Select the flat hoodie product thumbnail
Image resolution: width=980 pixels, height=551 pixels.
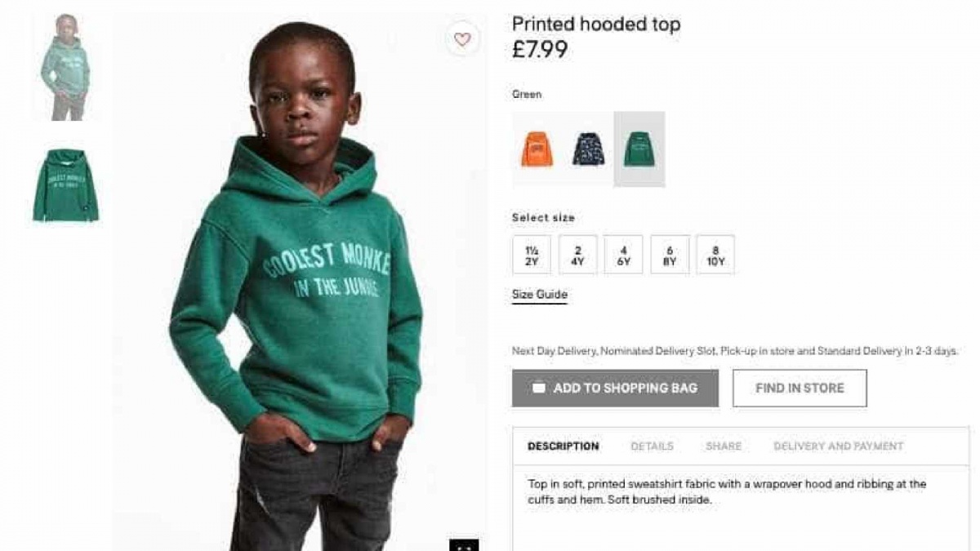point(65,185)
